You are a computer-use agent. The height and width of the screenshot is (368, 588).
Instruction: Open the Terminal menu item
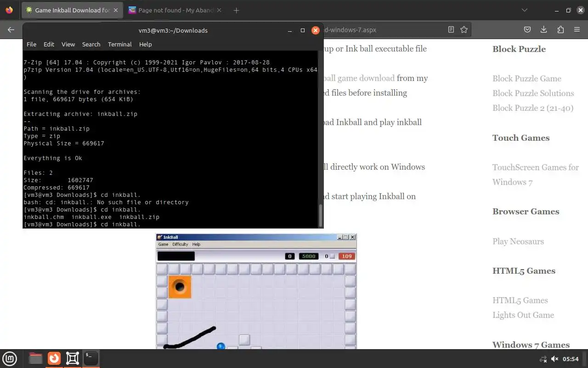119,44
